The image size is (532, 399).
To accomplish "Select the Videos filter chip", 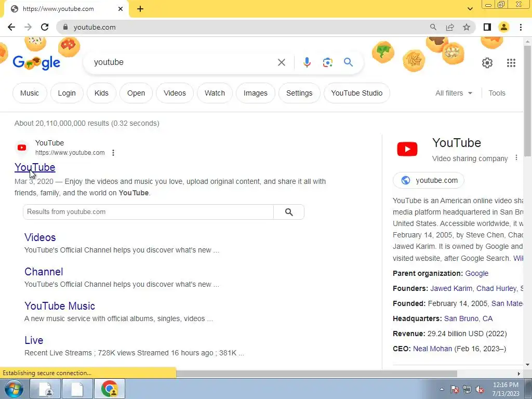I will point(175,93).
